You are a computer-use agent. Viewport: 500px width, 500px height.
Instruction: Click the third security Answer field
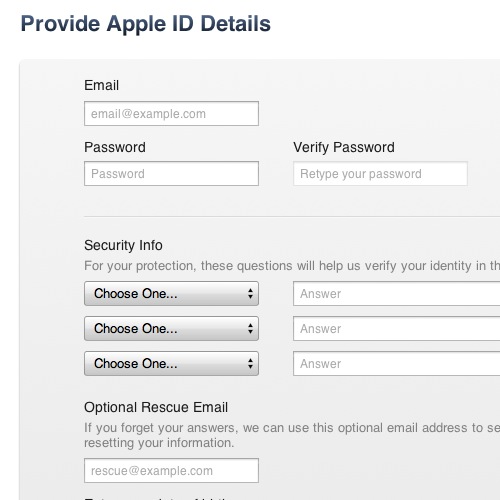coord(397,364)
